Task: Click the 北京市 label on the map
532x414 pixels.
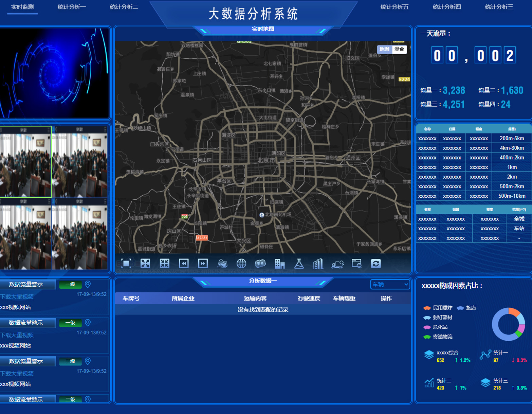Action: [267, 160]
